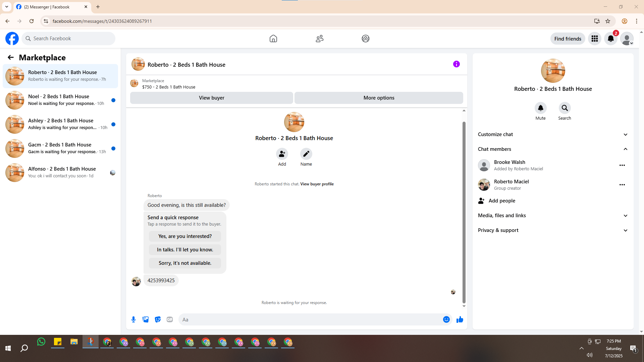
Task: Go to Facebook Home tab
Action: click(x=273, y=39)
